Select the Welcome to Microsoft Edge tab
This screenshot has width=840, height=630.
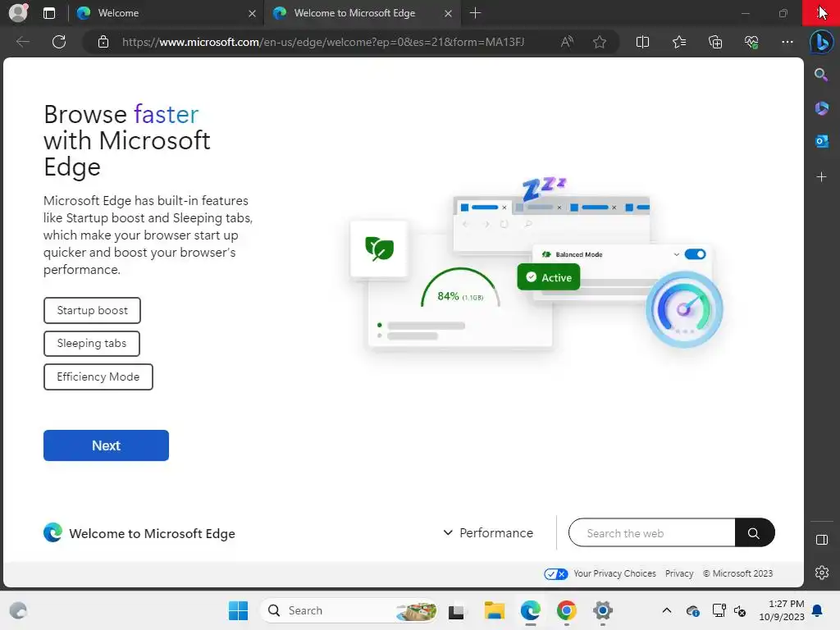pyautogui.click(x=362, y=13)
